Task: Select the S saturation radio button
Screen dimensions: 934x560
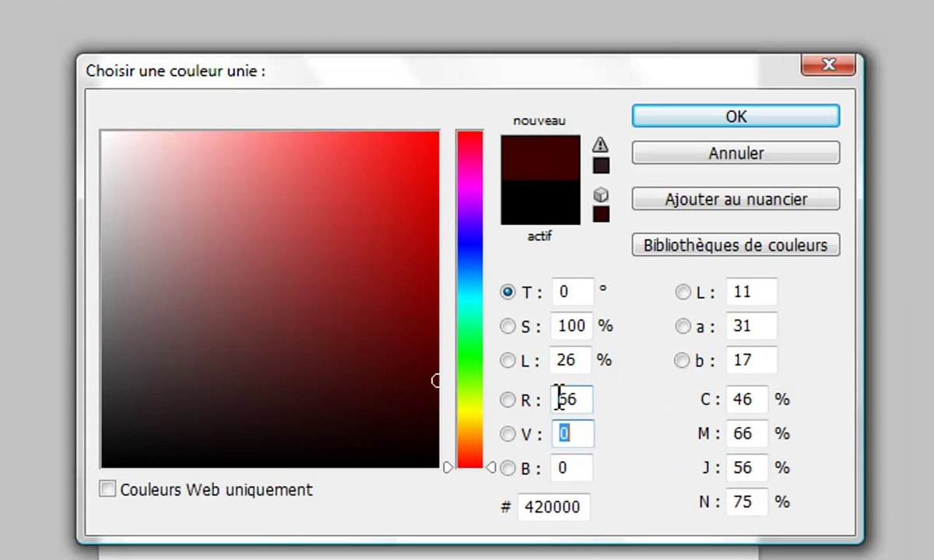Action: [507, 327]
